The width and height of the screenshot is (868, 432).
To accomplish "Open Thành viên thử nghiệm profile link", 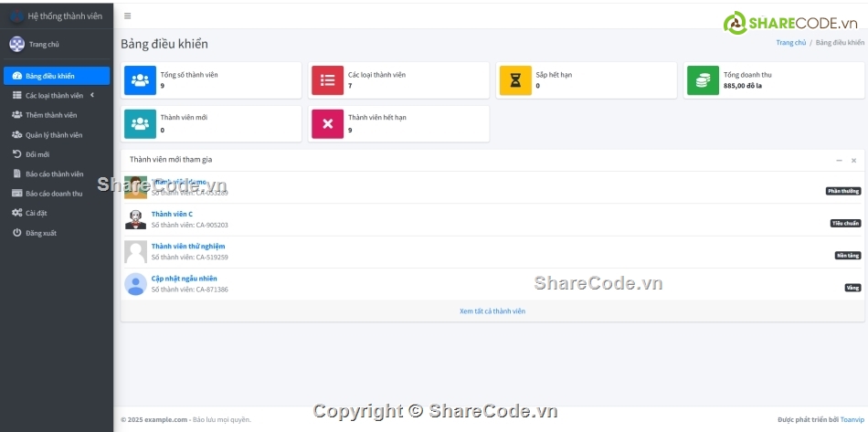I will point(188,247).
